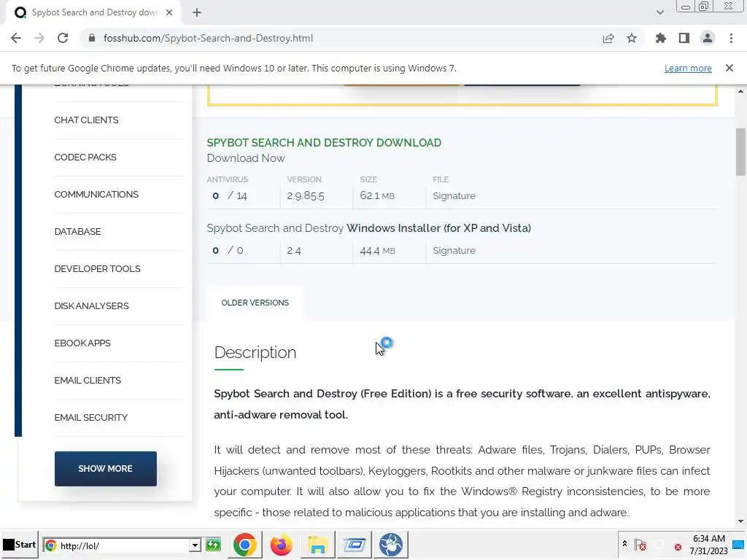Toggle the Chrome side panel
Image resolution: width=747 pixels, height=560 pixels.
point(684,38)
